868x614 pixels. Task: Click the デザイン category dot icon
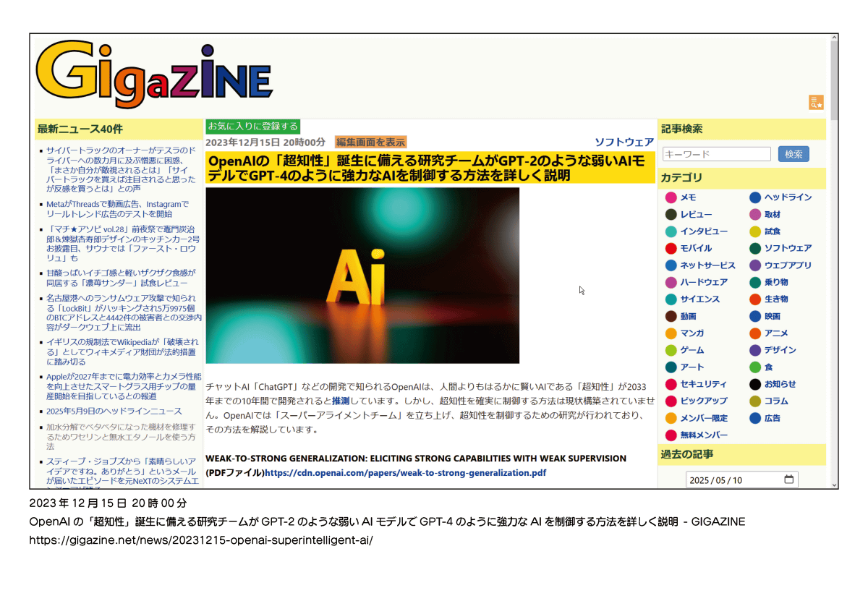click(755, 350)
